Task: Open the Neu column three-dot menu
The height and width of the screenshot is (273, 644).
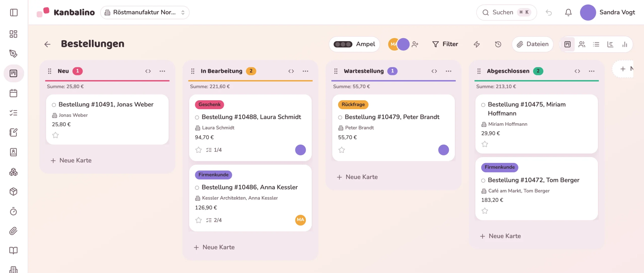Action: coord(162,71)
